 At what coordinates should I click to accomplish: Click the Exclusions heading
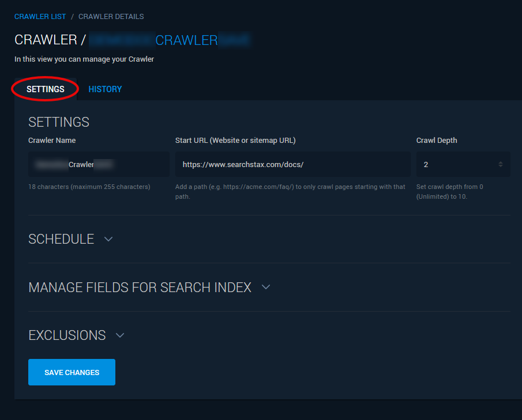67,335
